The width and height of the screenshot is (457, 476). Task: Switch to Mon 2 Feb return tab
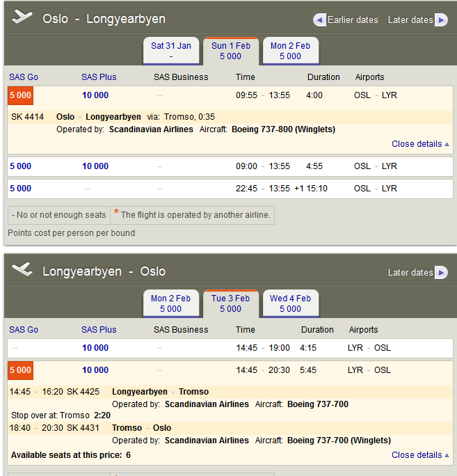click(170, 303)
